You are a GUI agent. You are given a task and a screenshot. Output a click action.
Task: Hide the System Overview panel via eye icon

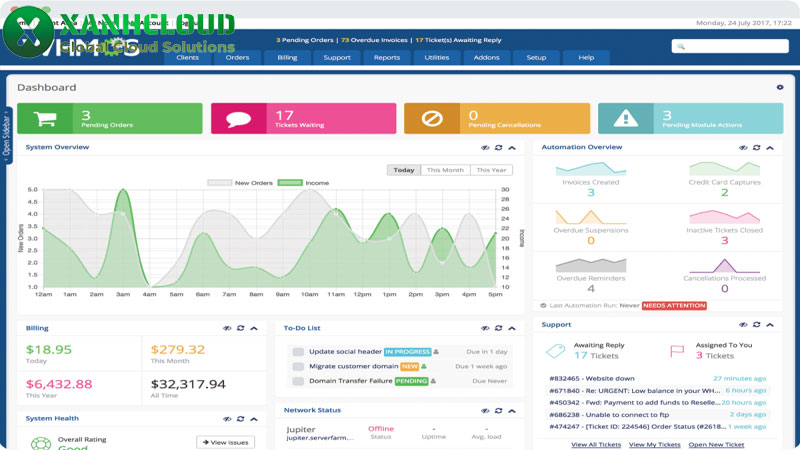[485, 147]
